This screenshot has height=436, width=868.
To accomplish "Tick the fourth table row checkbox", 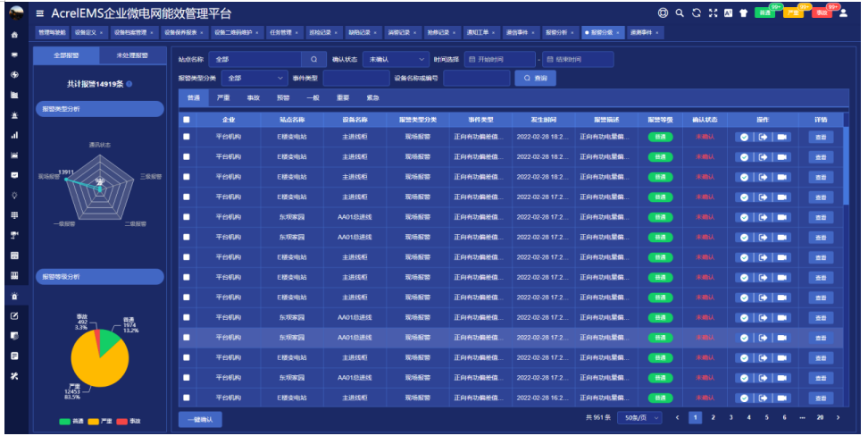I will [x=187, y=197].
